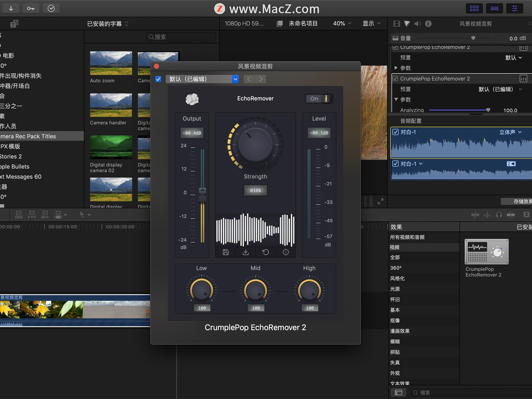Click the reset icon in the EchoRemover plugin
This screenshot has height=399, width=532.
click(265, 252)
